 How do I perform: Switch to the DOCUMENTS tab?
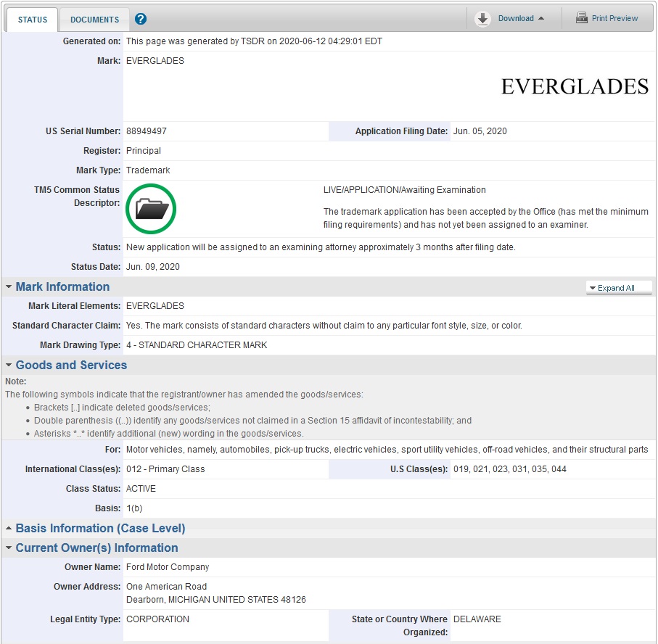(94, 20)
